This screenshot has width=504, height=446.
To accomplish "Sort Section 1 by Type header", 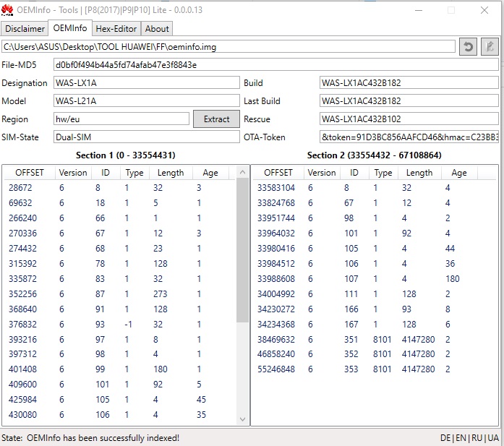I will (x=134, y=173).
